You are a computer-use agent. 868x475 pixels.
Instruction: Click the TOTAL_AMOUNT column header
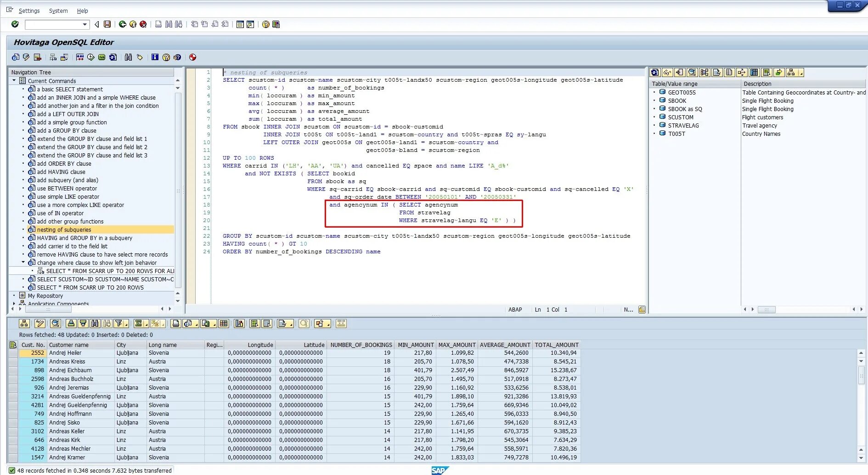[557, 345]
